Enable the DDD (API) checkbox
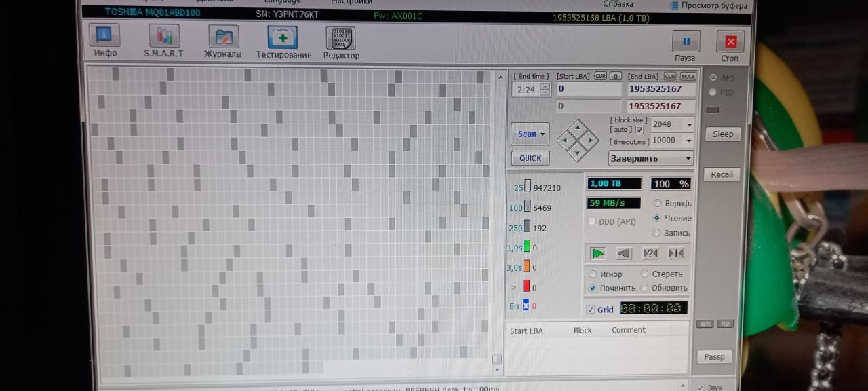 tap(591, 221)
